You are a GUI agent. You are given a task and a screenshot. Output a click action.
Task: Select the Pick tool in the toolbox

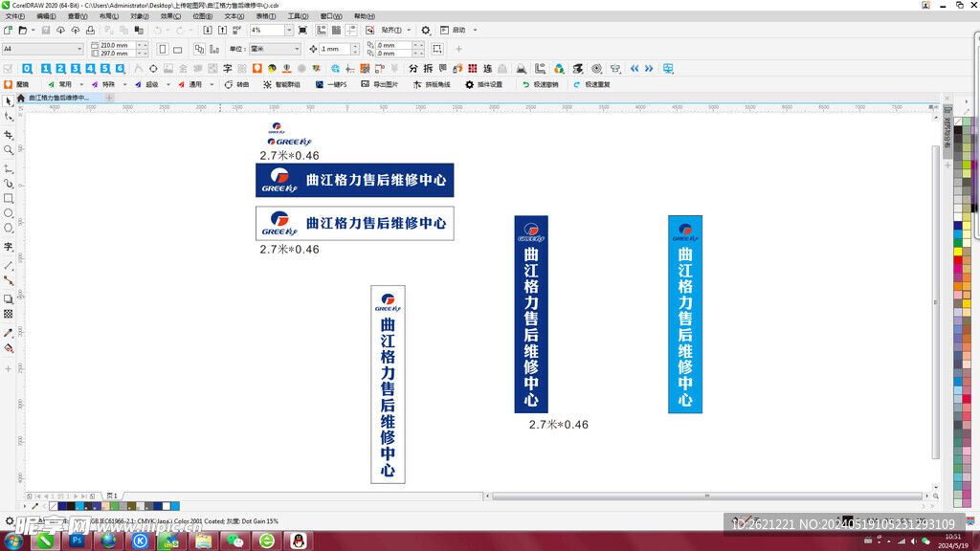pos(8,101)
